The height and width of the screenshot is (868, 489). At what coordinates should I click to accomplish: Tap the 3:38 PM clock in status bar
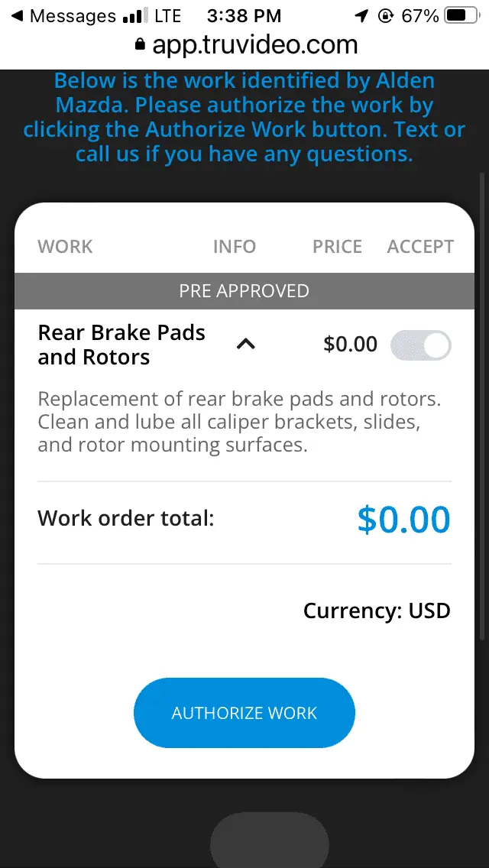244,16
